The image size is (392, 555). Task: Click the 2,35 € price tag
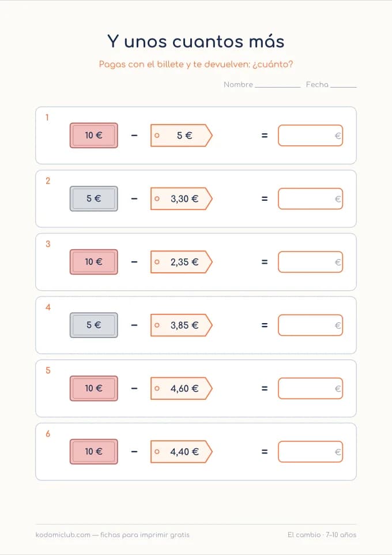[x=181, y=262]
